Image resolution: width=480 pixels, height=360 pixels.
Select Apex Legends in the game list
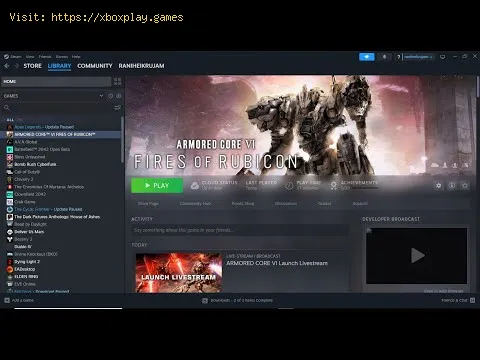pyautogui.click(x=44, y=127)
